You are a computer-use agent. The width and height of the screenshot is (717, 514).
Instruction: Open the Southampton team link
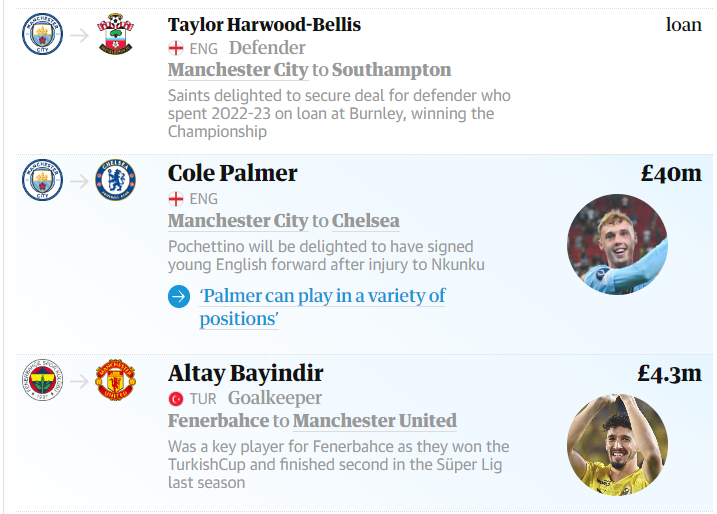[391, 70]
